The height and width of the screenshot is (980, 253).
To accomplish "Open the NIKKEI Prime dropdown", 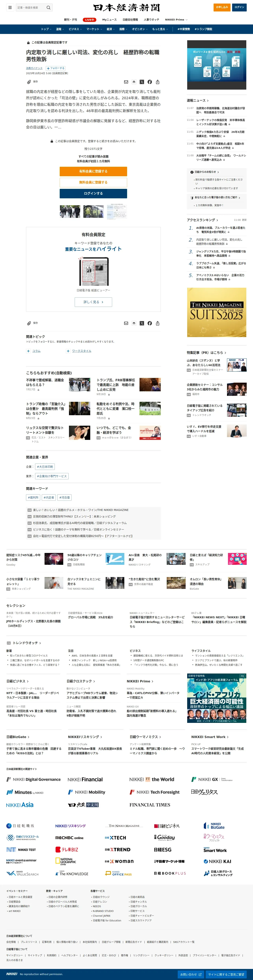I will tap(176, 20).
